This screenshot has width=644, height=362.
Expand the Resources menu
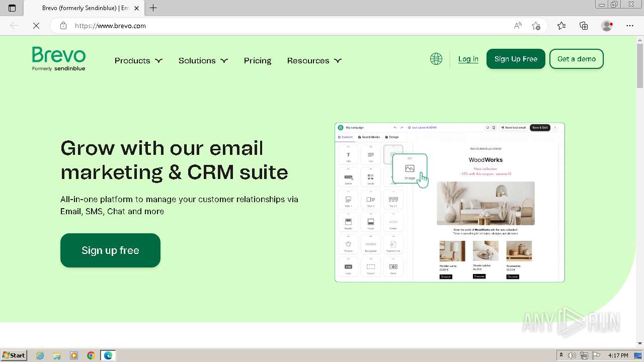point(314,60)
